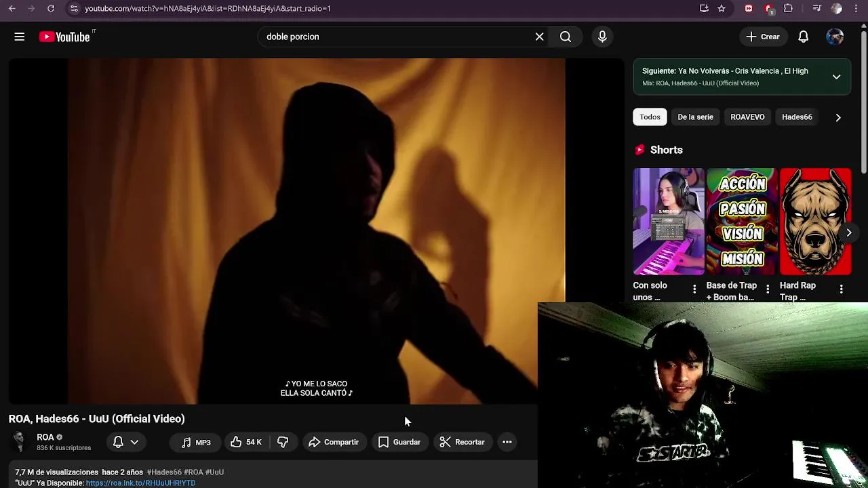
Task: Open the media control playlist icon
Action: tap(816, 8)
